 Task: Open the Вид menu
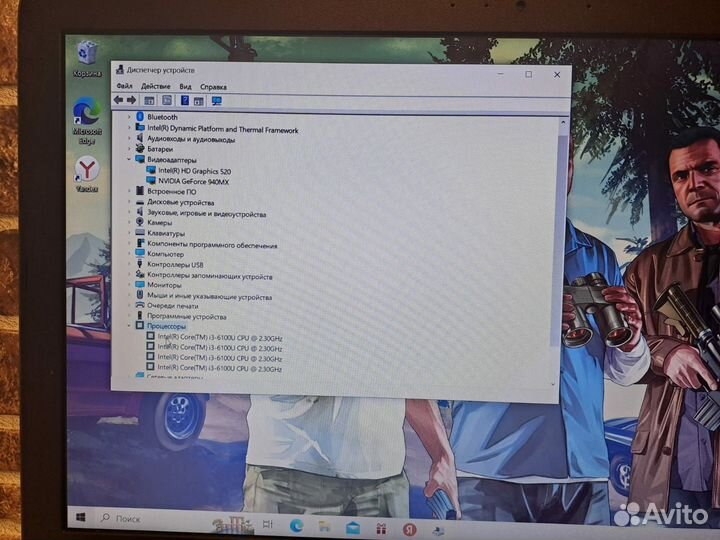click(185, 86)
